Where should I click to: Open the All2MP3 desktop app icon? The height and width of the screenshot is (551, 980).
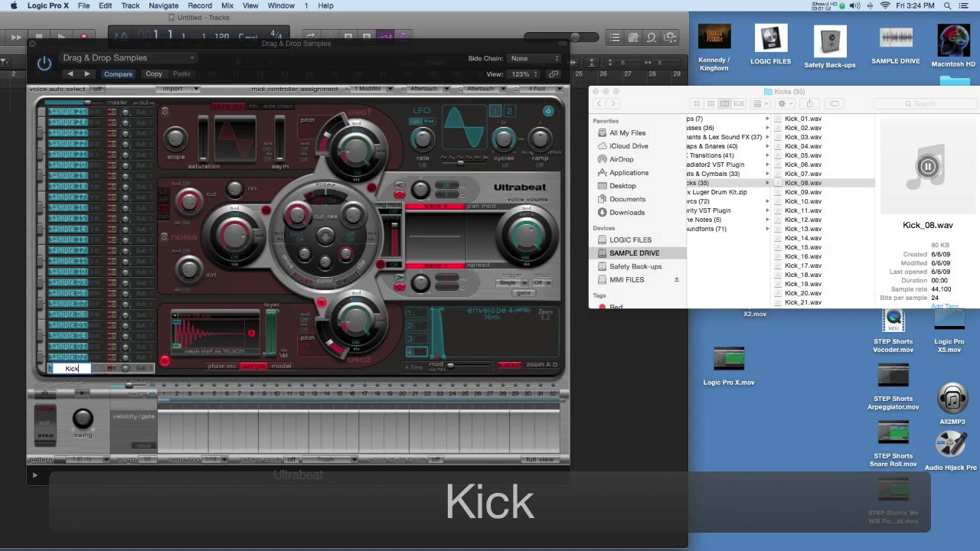pyautogui.click(x=952, y=399)
